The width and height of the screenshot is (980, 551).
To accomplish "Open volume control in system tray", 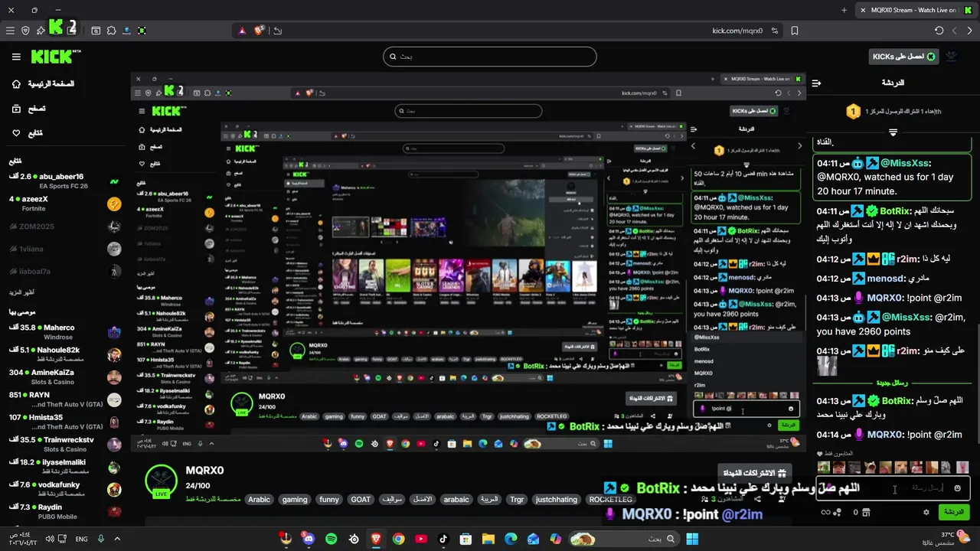I will coord(51,539).
